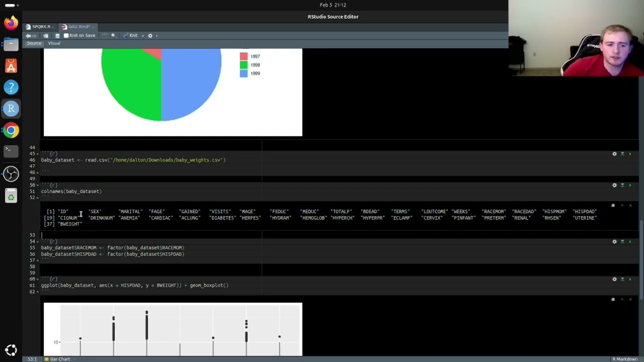Open the Files manager in the dock
Viewport: 644px width, 362px height.
pyautogui.click(x=11, y=44)
